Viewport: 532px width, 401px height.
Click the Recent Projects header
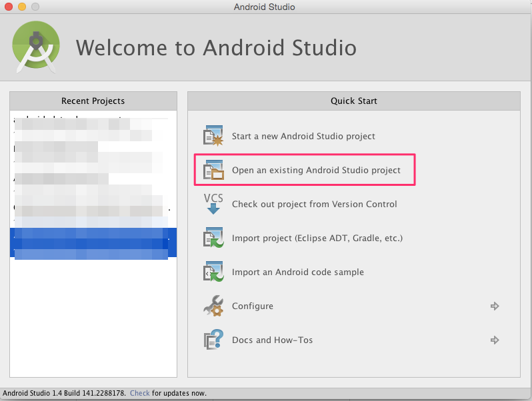[x=93, y=101]
